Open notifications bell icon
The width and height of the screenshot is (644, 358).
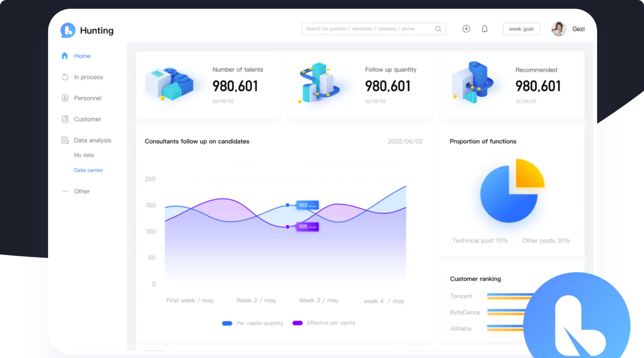coord(485,29)
